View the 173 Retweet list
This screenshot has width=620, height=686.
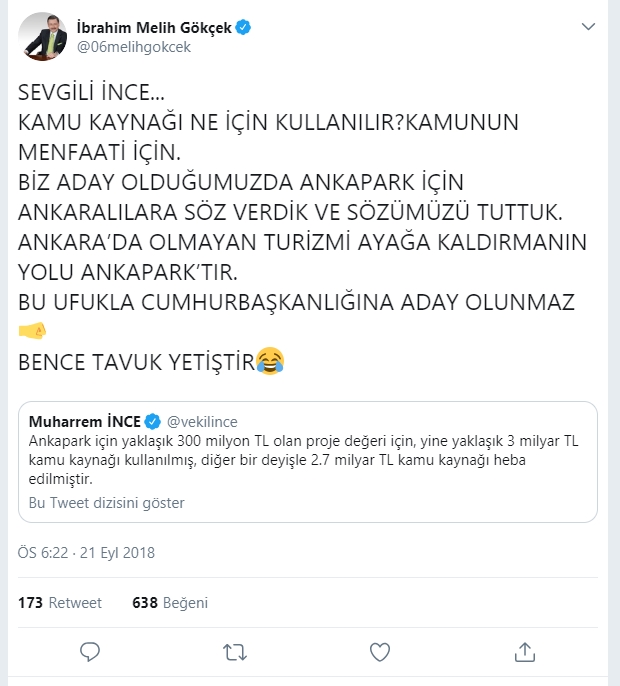click(x=60, y=603)
